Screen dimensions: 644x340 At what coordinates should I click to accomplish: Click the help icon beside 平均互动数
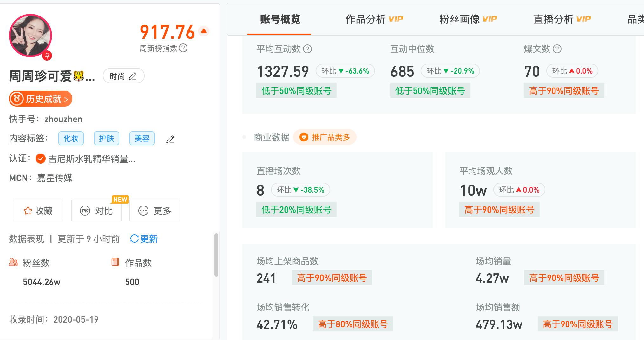[x=307, y=49]
